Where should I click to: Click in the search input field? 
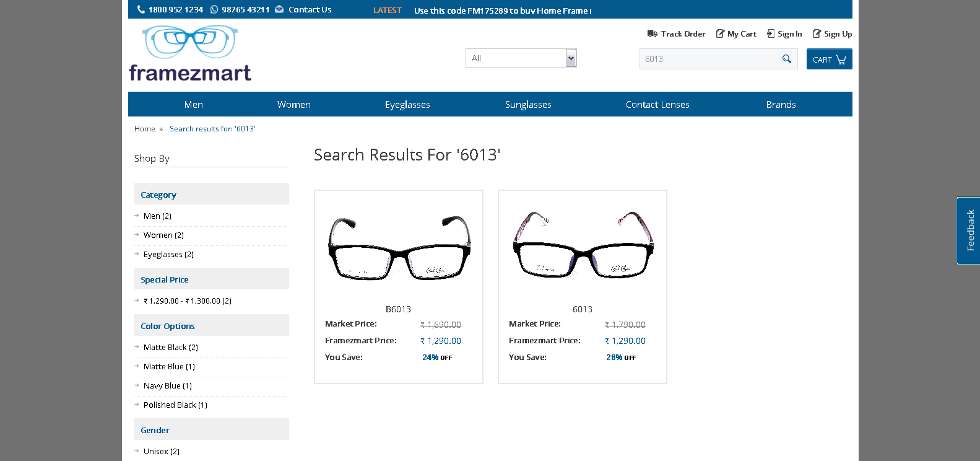point(709,59)
